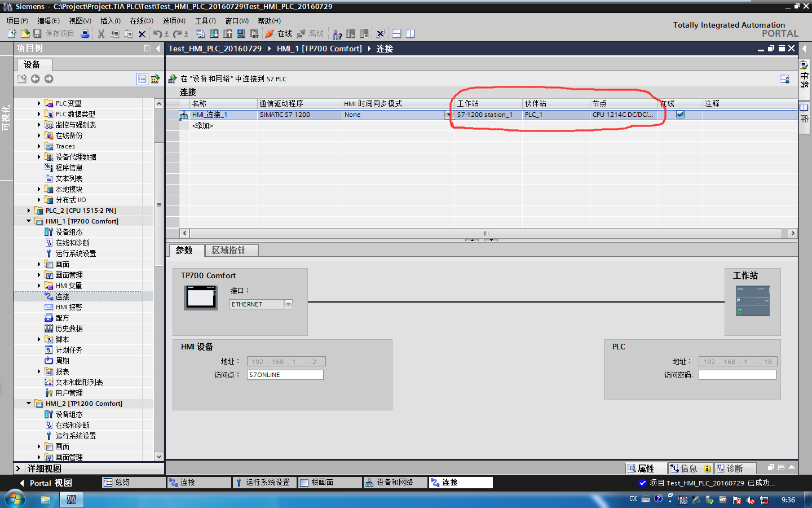Collapse HMI_1 [TP700 Comfort] tree node
The height and width of the screenshot is (508, 812).
[x=29, y=221]
